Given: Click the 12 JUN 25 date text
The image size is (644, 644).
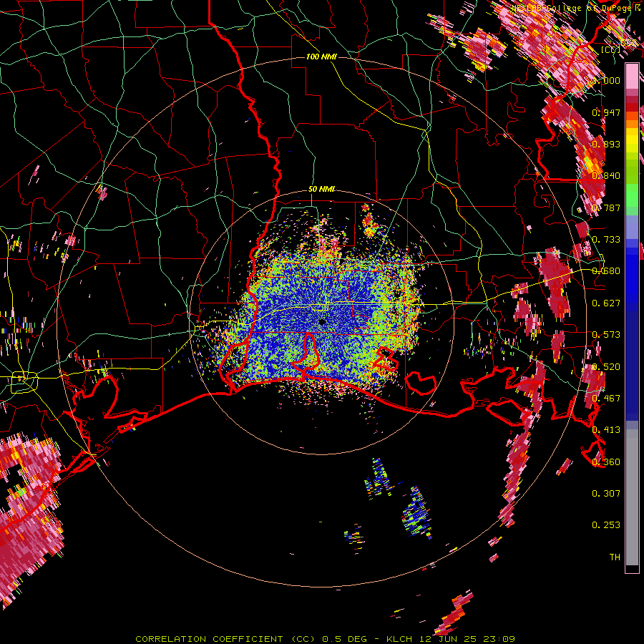Looking at the screenshot, I should click(449, 639).
